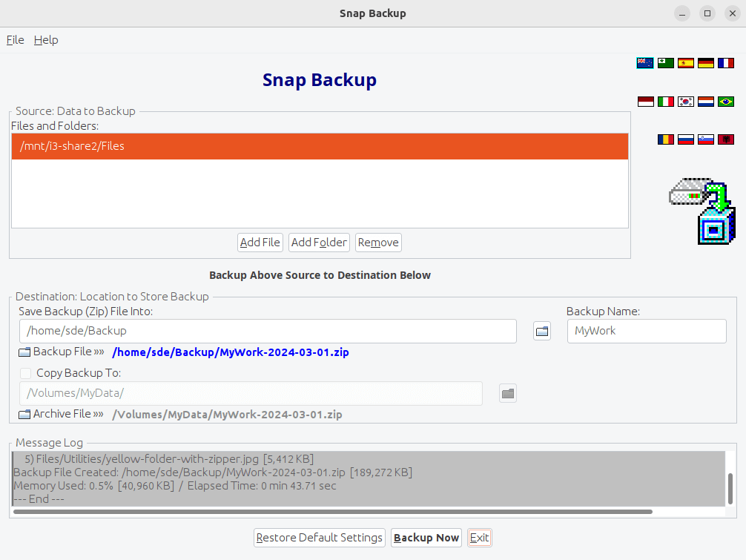Pick the Slovenian flag
This screenshot has width=746, height=560.
click(x=705, y=139)
